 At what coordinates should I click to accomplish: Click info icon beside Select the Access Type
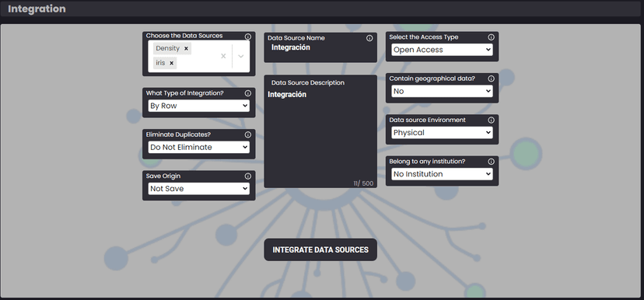491,37
